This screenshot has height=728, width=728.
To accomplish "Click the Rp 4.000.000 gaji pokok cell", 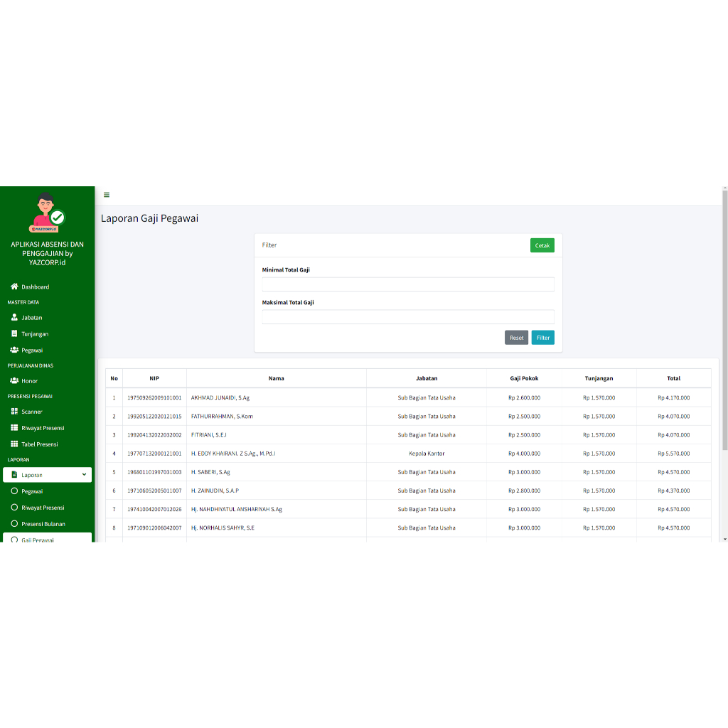I will [524, 454].
